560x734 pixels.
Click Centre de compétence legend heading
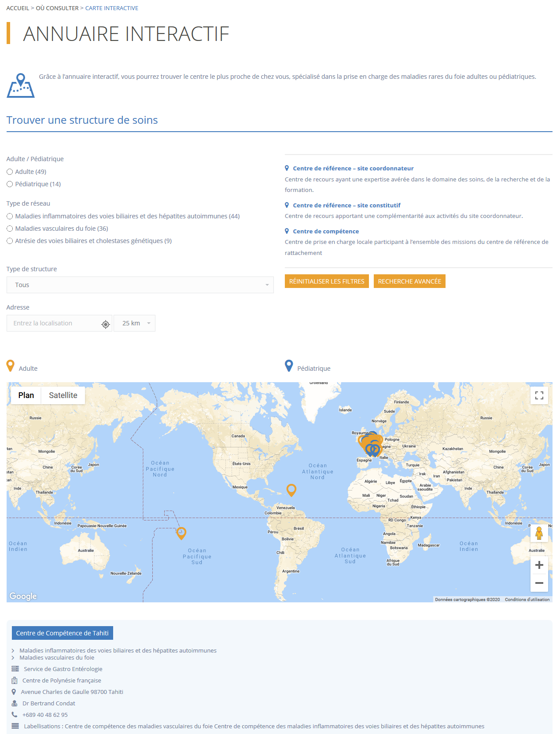[326, 231]
